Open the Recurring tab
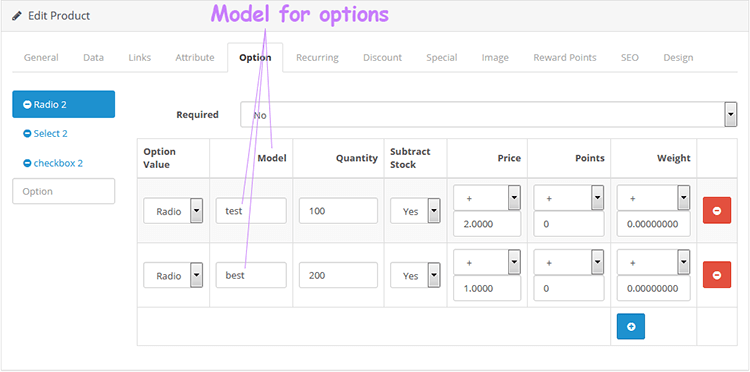Viewport: 750px width, 372px height. coord(317,58)
